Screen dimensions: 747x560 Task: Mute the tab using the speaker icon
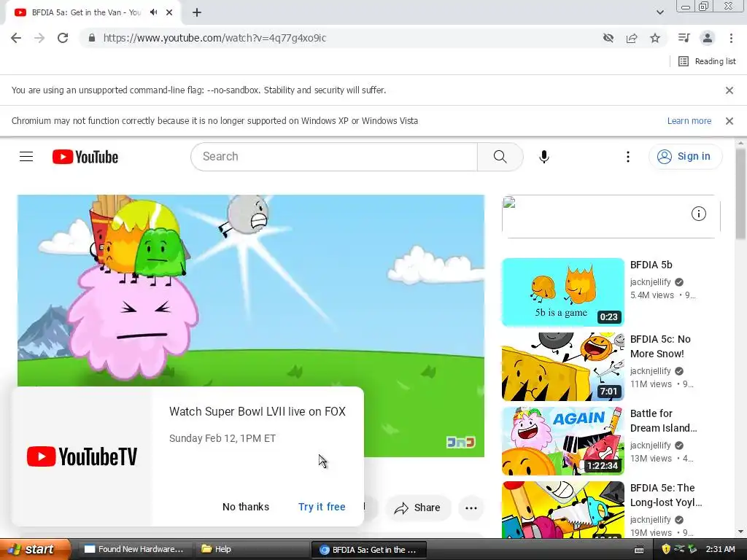pyautogui.click(x=153, y=12)
